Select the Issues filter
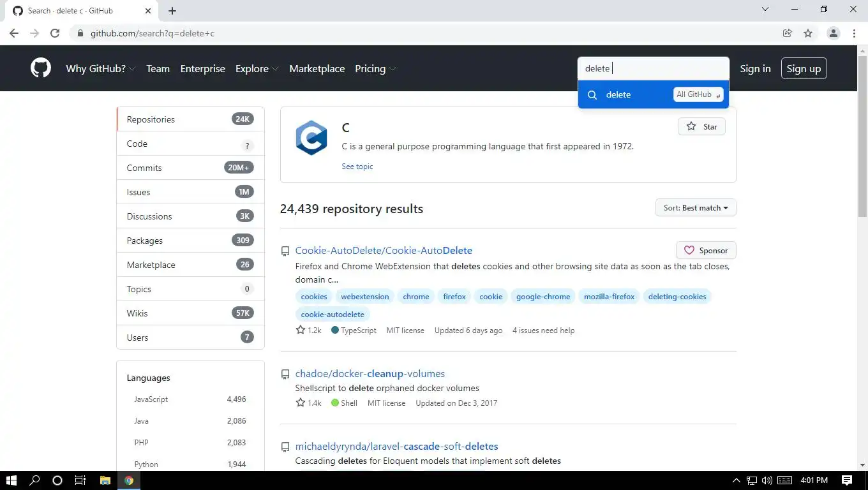Screen dimensions: 868x490 click(190, 192)
